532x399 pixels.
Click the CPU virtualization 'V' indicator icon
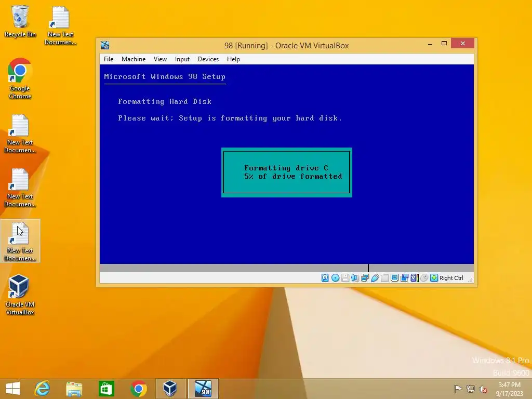414,278
